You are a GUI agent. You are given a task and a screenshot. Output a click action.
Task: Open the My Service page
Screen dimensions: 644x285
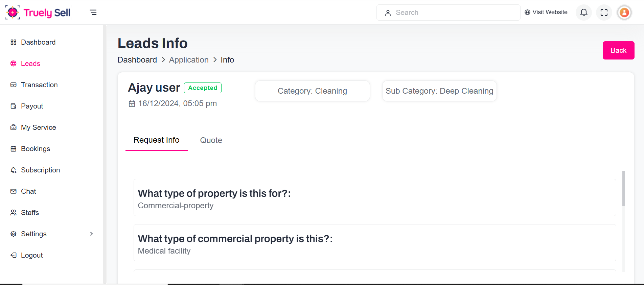tap(38, 127)
